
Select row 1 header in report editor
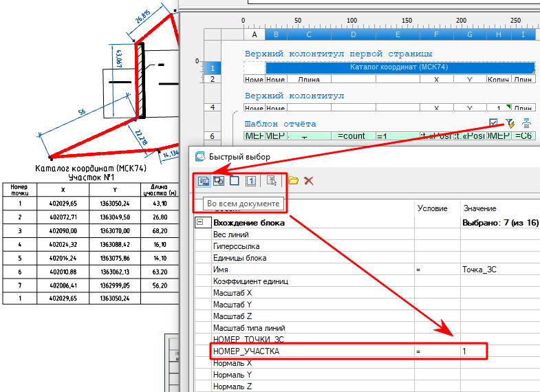click(x=213, y=68)
